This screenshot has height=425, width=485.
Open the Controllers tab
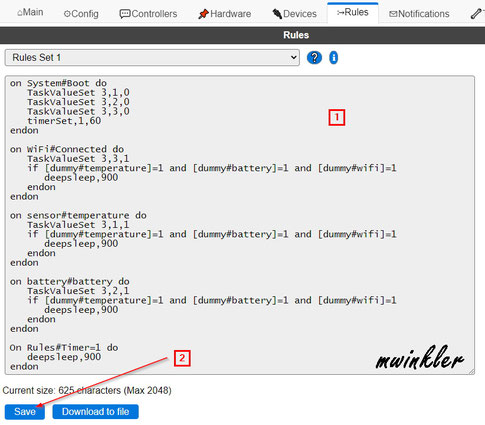[148, 14]
